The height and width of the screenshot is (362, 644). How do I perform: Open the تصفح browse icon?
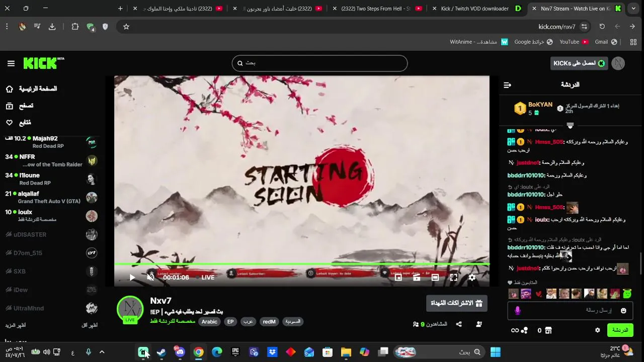click(10, 106)
